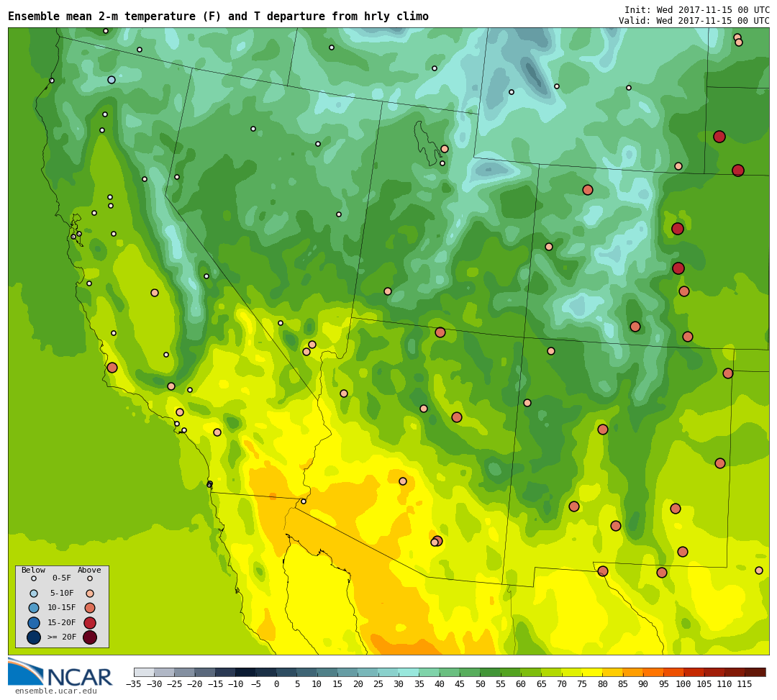Click the '60' label on the color bar
Viewport: 777px width, 700px height.
click(x=521, y=684)
